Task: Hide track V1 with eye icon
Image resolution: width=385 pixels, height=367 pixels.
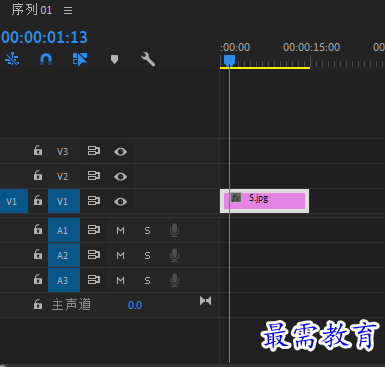Action: click(120, 202)
